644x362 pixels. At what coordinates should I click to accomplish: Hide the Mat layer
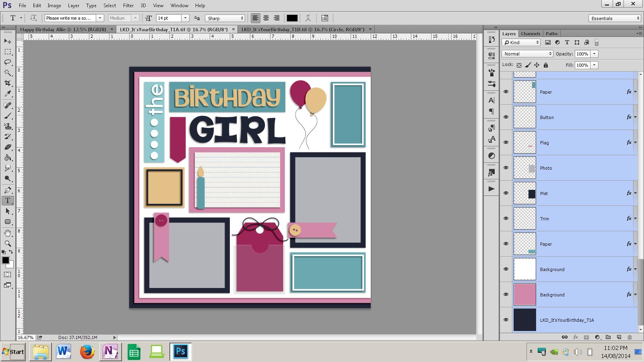(x=506, y=193)
